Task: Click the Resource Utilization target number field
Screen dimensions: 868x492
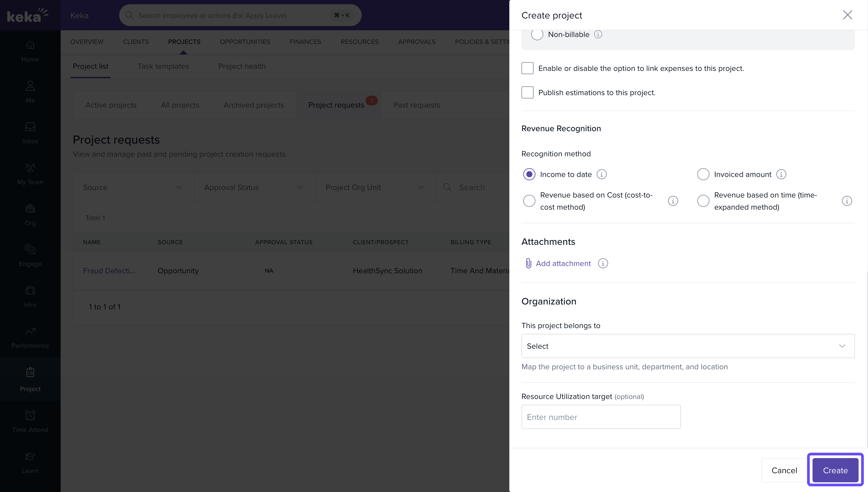Action: pyautogui.click(x=601, y=417)
